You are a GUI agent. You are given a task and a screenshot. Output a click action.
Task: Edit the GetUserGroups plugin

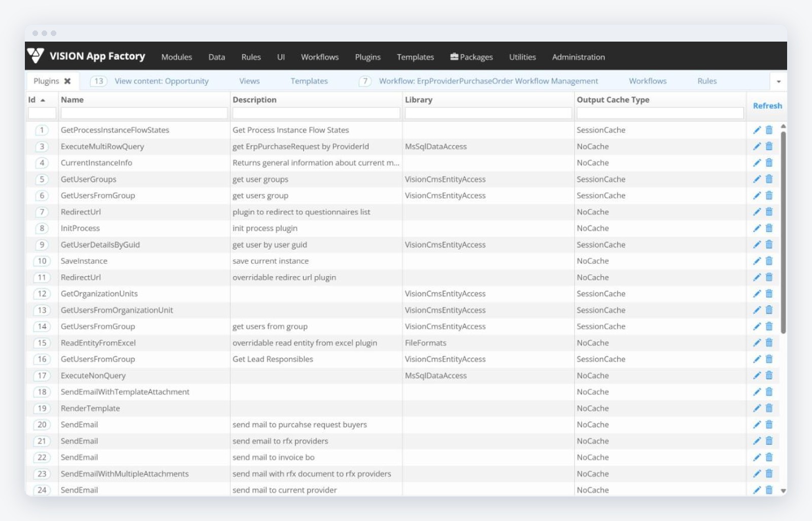coord(757,179)
